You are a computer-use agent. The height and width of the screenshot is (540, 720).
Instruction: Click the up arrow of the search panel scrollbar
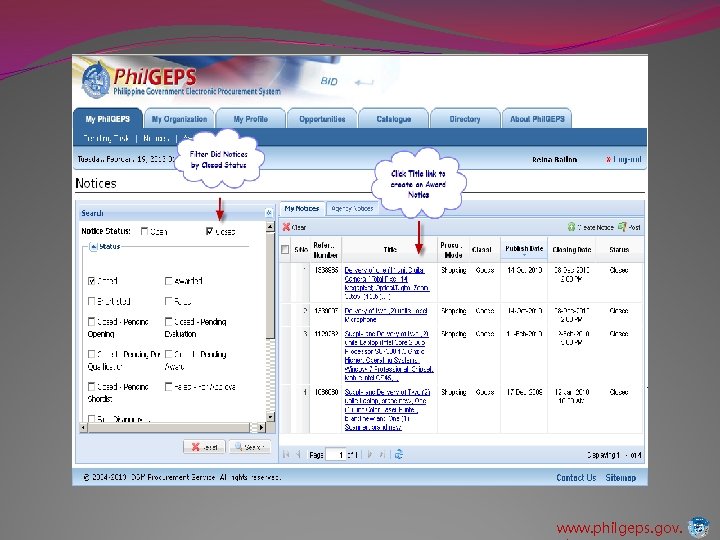tap(270, 227)
